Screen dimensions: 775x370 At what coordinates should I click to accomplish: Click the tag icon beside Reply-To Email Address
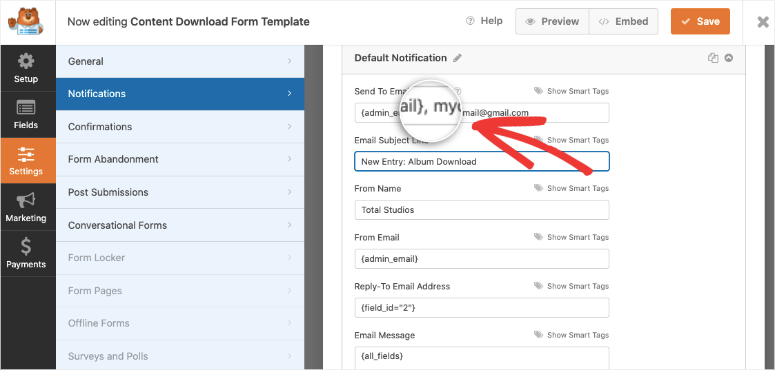click(x=538, y=286)
